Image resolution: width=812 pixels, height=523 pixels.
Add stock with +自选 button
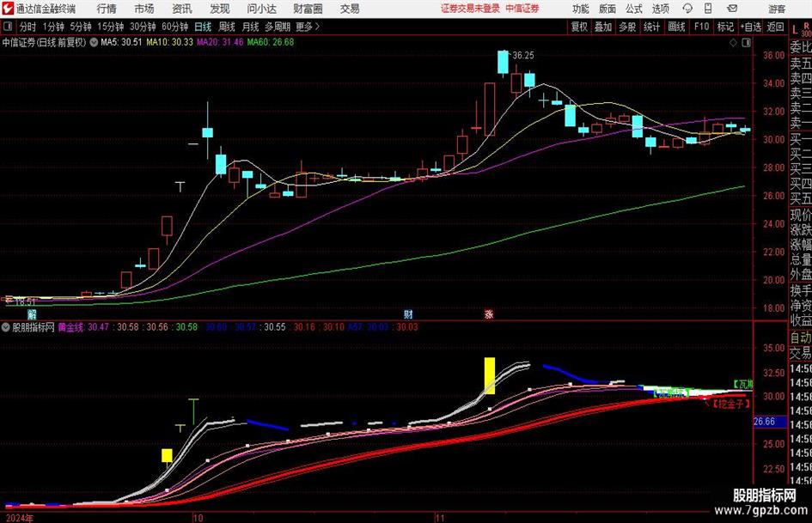pyautogui.click(x=751, y=27)
